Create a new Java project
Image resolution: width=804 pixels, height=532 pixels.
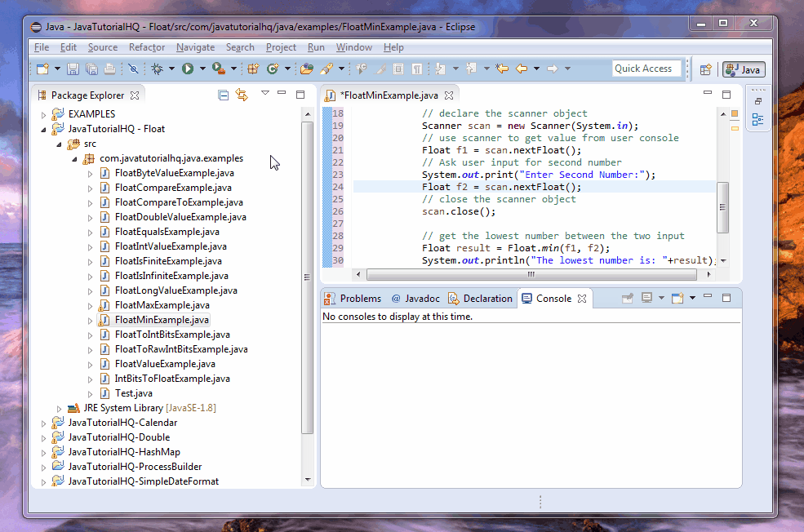point(253,69)
